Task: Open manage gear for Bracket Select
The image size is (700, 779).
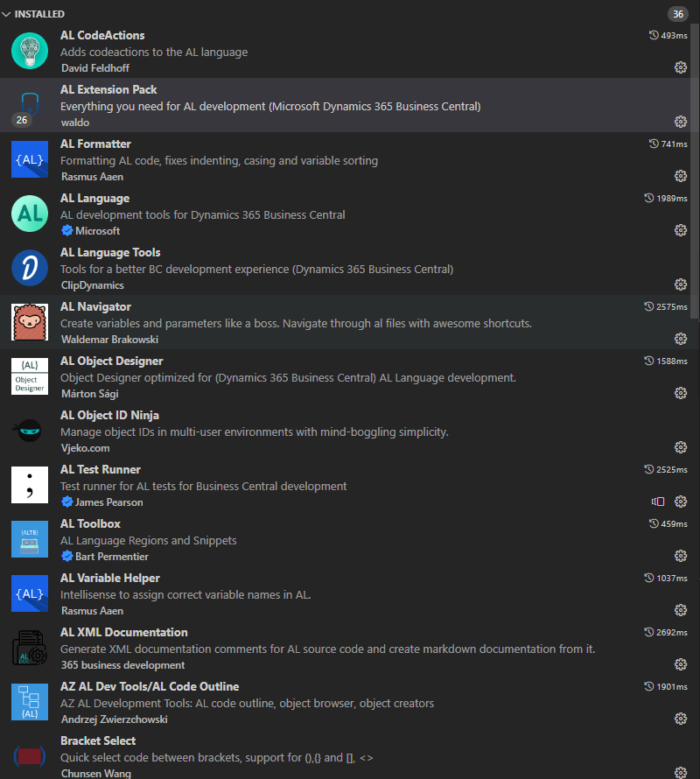Action: [681, 773]
